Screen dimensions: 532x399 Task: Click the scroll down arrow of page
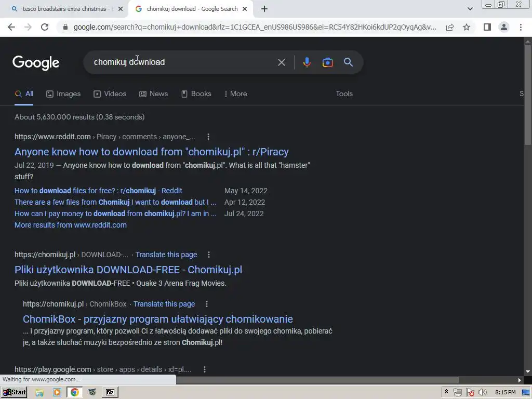[x=528, y=372]
